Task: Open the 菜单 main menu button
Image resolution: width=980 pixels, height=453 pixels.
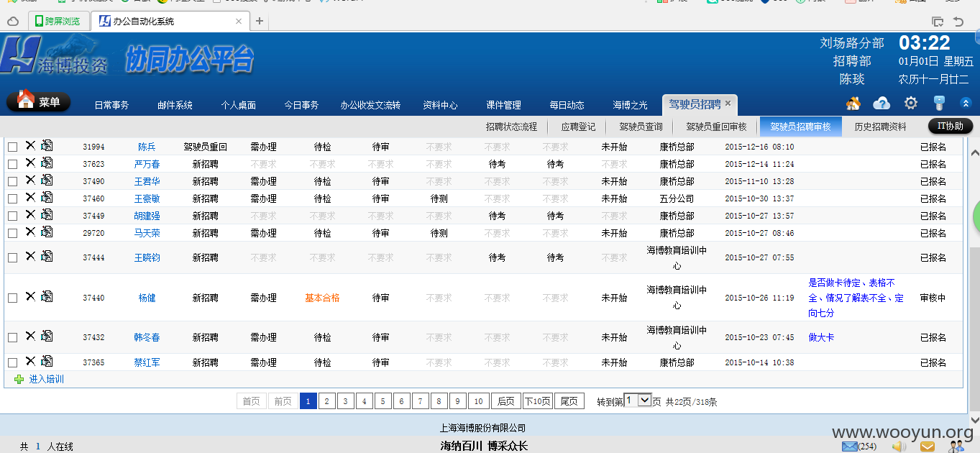Action: click(x=40, y=102)
